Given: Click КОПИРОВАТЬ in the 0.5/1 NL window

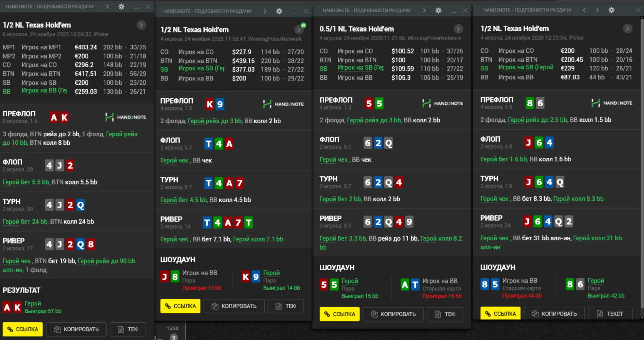Looking at the screenshot, I should click(x=393, y=314).
